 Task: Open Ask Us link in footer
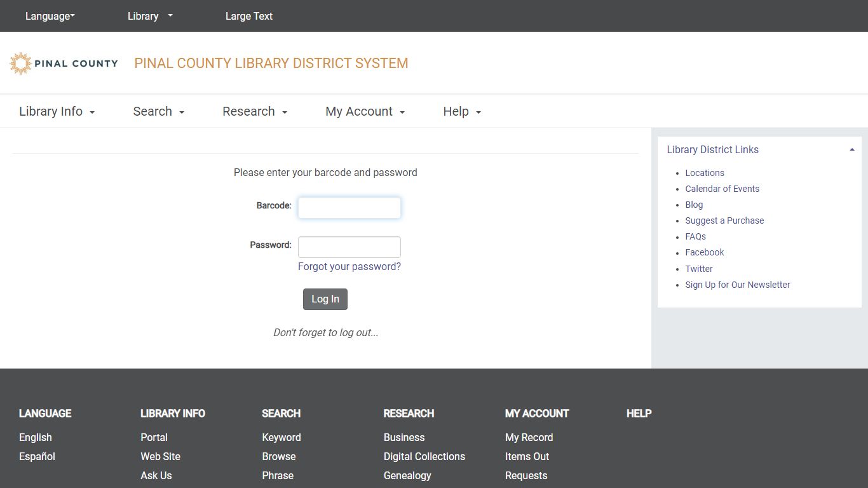[156, 475]
